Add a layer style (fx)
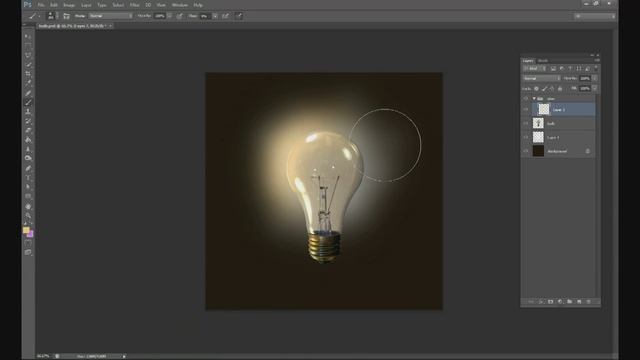The height and width of the screenshot is (360, 640). [541, 302]
